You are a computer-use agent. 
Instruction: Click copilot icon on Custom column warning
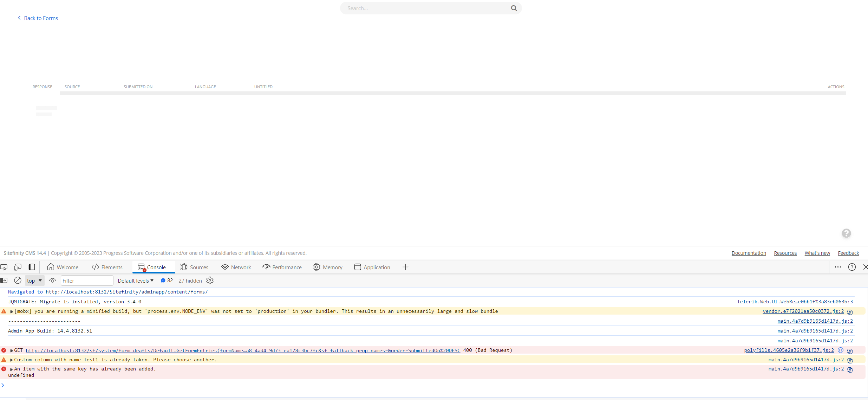click(850, 360)
